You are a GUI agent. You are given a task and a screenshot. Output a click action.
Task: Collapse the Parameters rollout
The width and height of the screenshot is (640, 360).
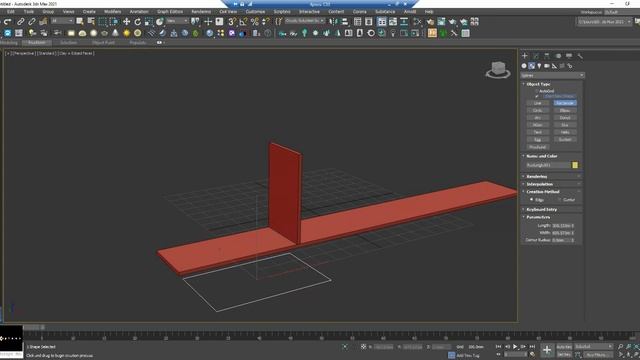[x=538, y=217]
